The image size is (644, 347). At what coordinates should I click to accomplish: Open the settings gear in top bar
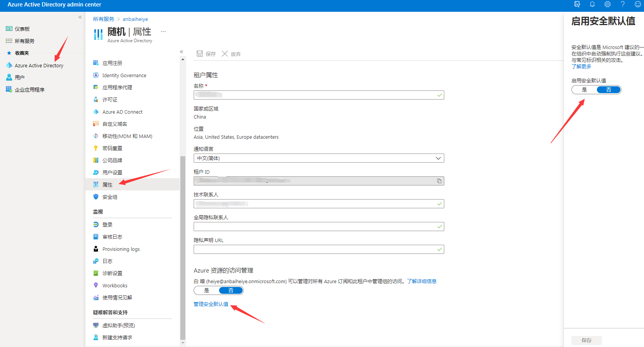[608, 5]
